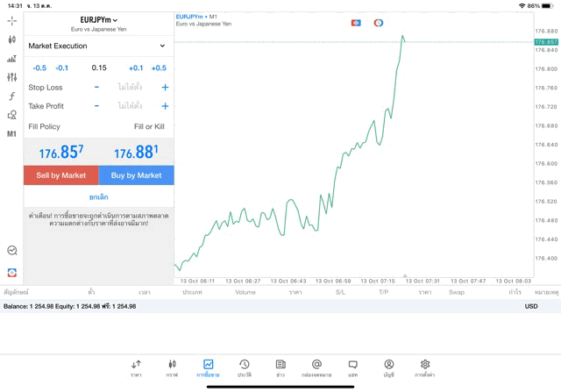The height and width of the screenshot is (392, 561).
Task: Increase volume by +0.1
Action: 136,68
